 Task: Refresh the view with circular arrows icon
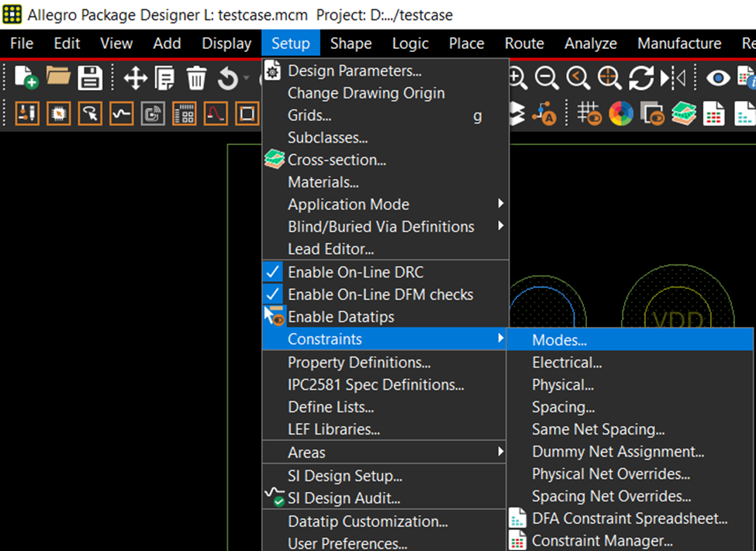coord(641,77)
